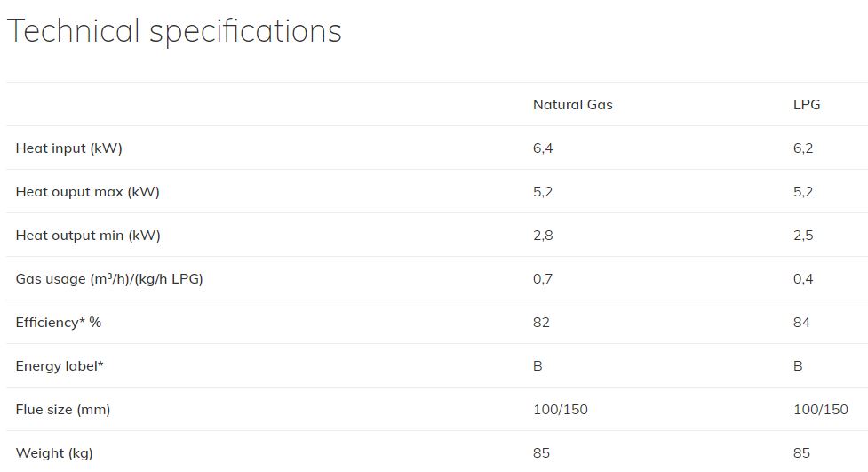Click the Efficiency* % row label
Viewport: 868px width, 472px height.
tap(58, 323)
